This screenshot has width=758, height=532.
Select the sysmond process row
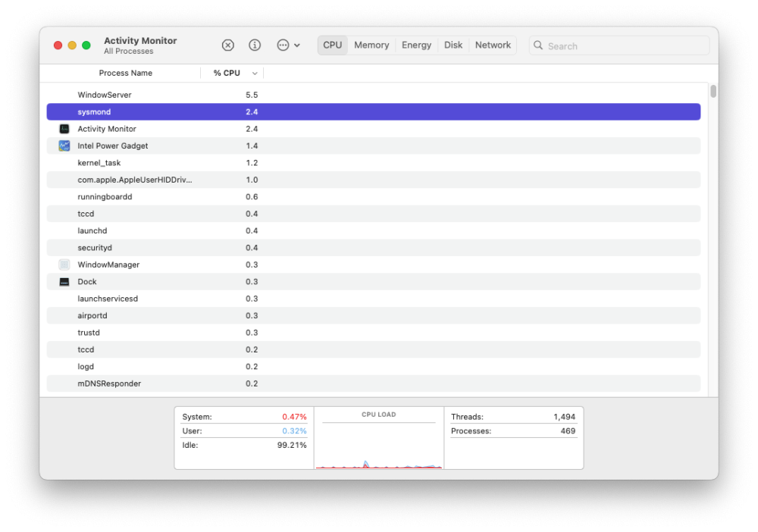point(373,111)
